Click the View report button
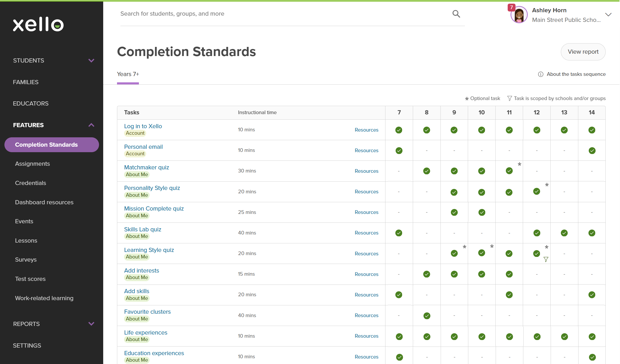The image size is (620, 364). point(583,52)
